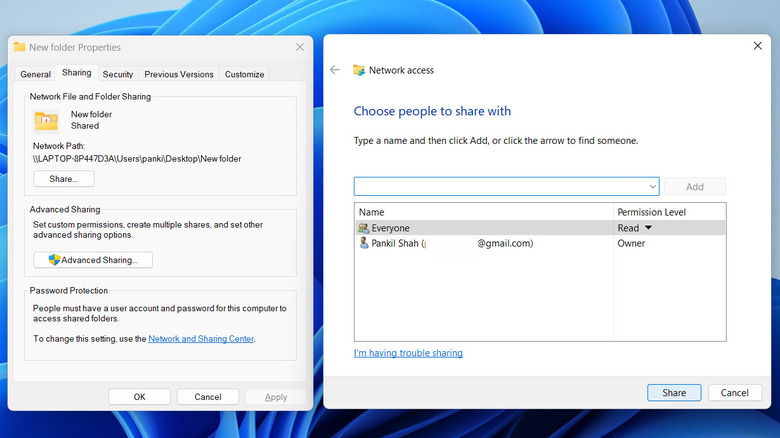Image resolution: width=780 pixels, height=438 pixels.
Task: Close the New folder Properties dialog
Action: (300, 47)
